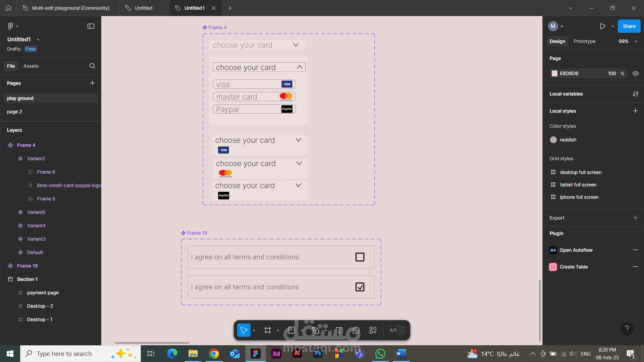Select the Section 1 layer
644x362 pixels.
coord(27,279)
